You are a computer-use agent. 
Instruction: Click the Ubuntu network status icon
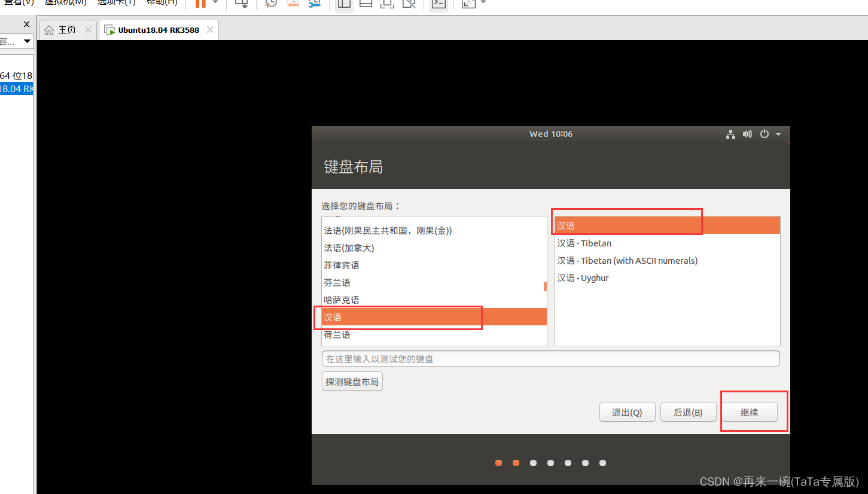click(x=730, y=134)
